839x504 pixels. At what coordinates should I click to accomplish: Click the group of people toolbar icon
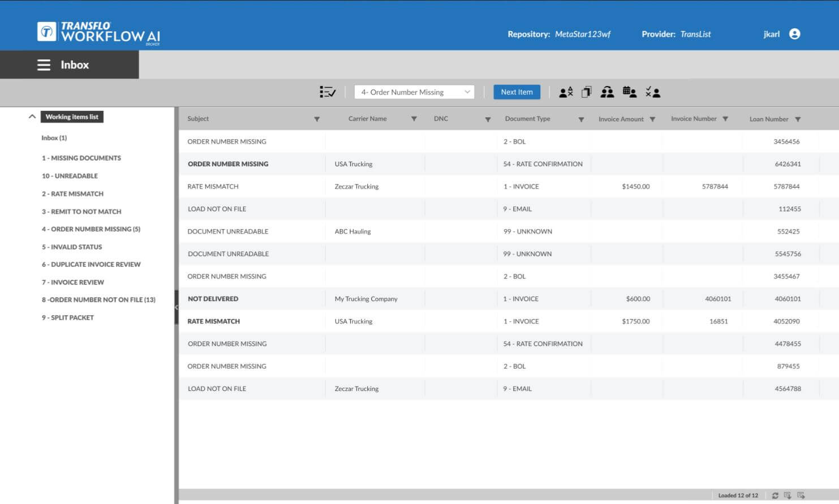pyautogui.click(x=607, y=92)
